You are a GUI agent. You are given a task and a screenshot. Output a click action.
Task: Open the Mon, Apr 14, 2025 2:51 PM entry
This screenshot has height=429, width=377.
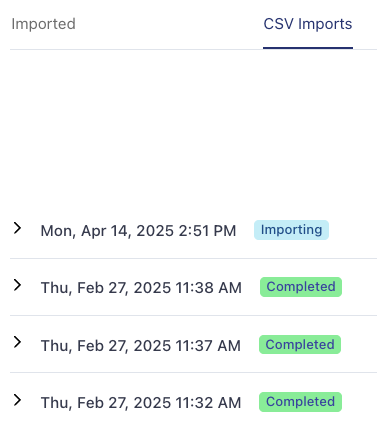(x=138, y=231)
